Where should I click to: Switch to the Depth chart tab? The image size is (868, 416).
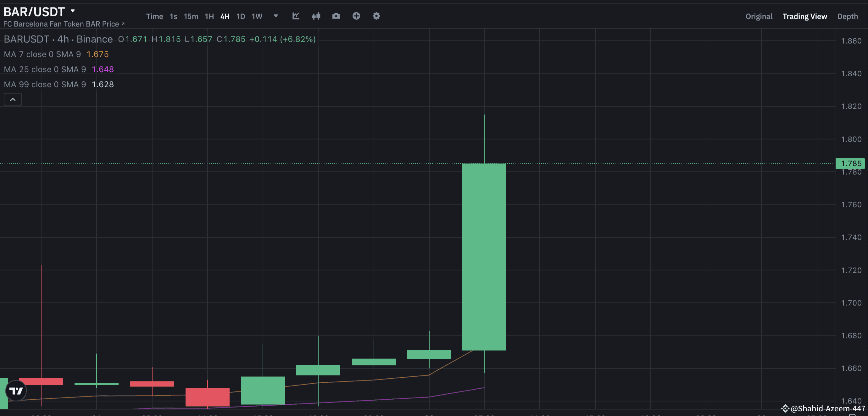pyautogui.click(x=848, y=16)
